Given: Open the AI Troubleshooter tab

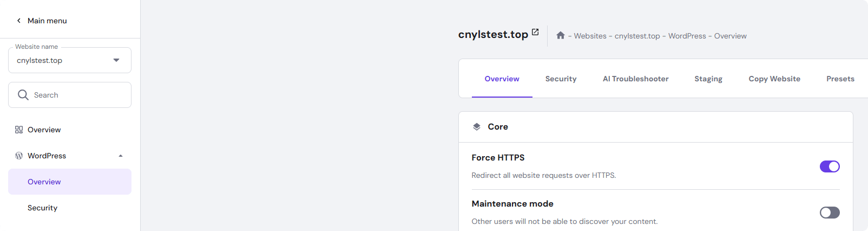Looking at the screenshot, I should [635, 79].
